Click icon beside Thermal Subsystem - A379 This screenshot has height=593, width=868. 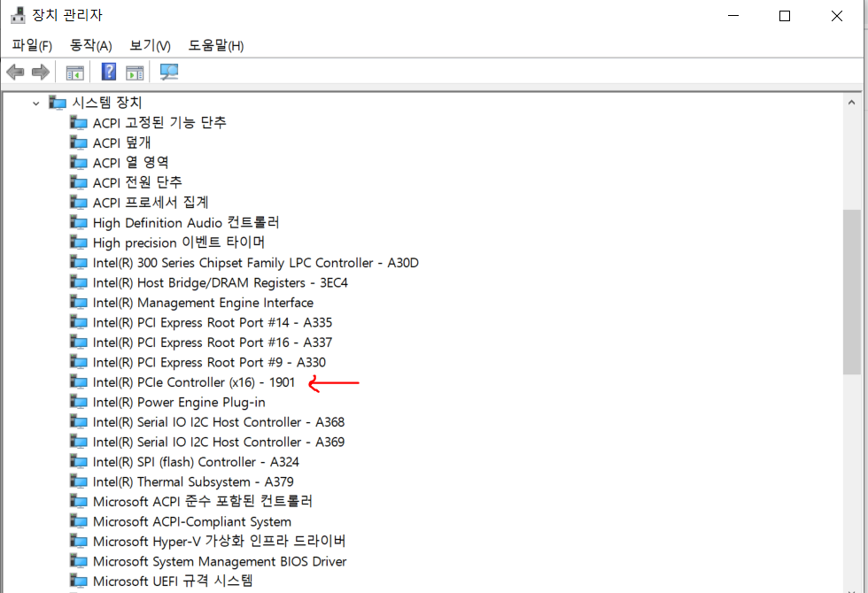pyautogui.click(x=79, y=481)
